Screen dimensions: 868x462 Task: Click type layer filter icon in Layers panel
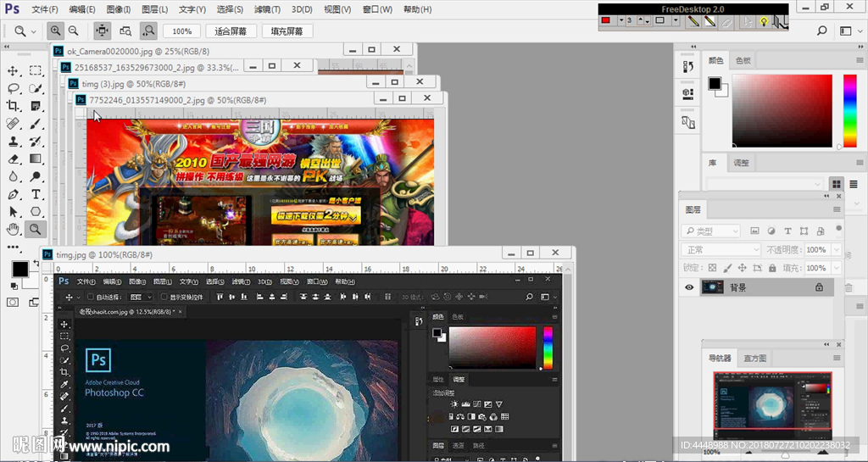tap(787, 231)
